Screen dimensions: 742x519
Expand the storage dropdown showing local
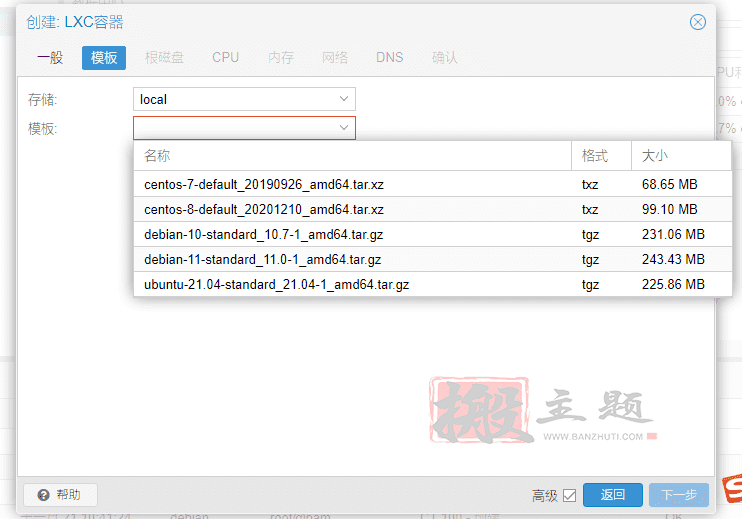tap(344, 99)
